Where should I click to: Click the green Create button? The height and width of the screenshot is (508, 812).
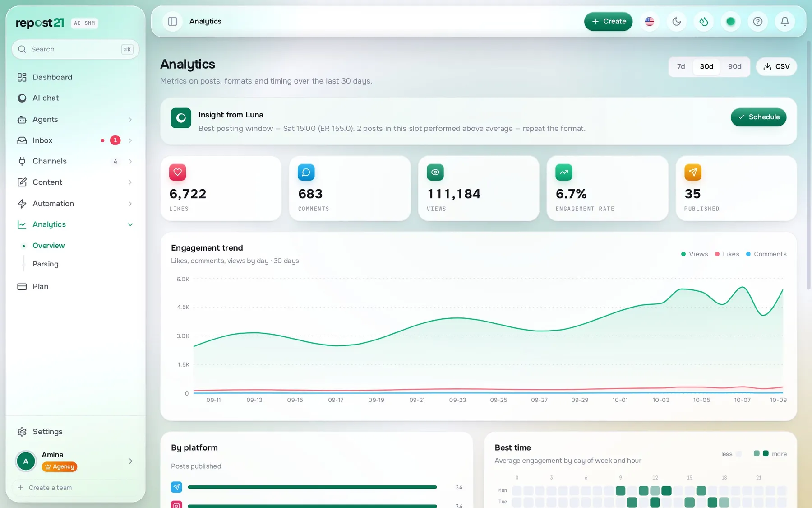tap(608, 21)
